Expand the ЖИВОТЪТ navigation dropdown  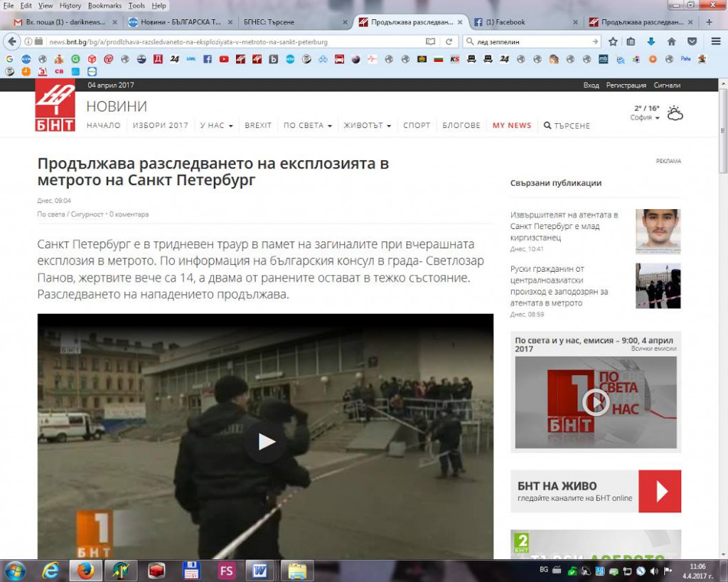click(368, 125)
